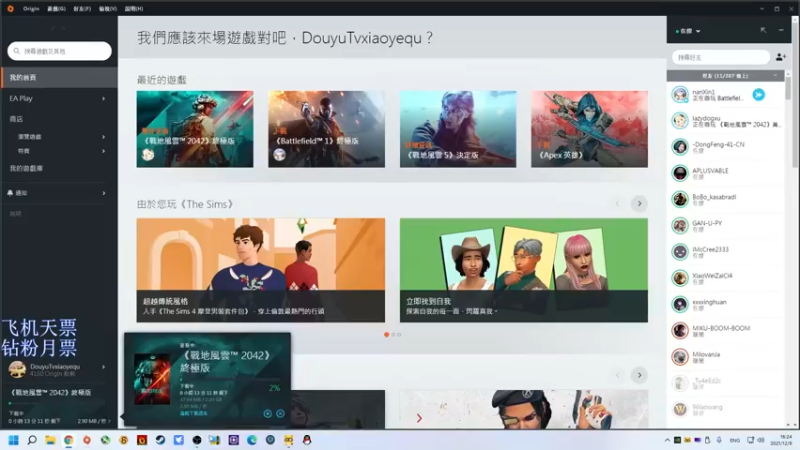Open Google Chrome from taskbar
This screenshot has width=800, height=450.
pos(68,440)
